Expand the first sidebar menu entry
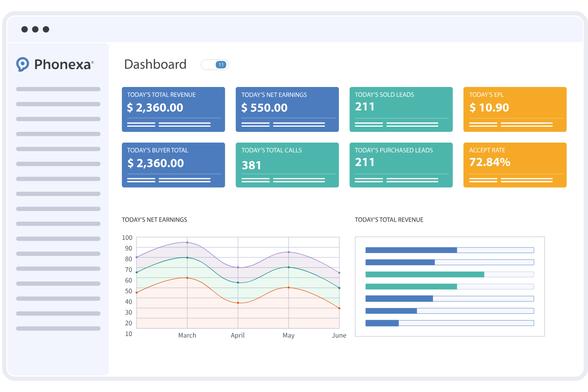Image resolution: width=588 pixels, height=392 pixels. 58,89
